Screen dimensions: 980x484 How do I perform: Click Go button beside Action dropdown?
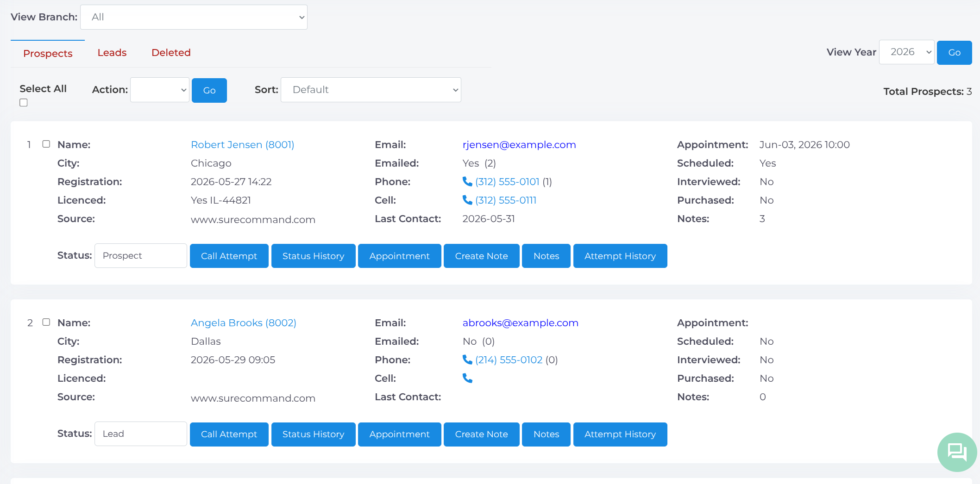209,90
